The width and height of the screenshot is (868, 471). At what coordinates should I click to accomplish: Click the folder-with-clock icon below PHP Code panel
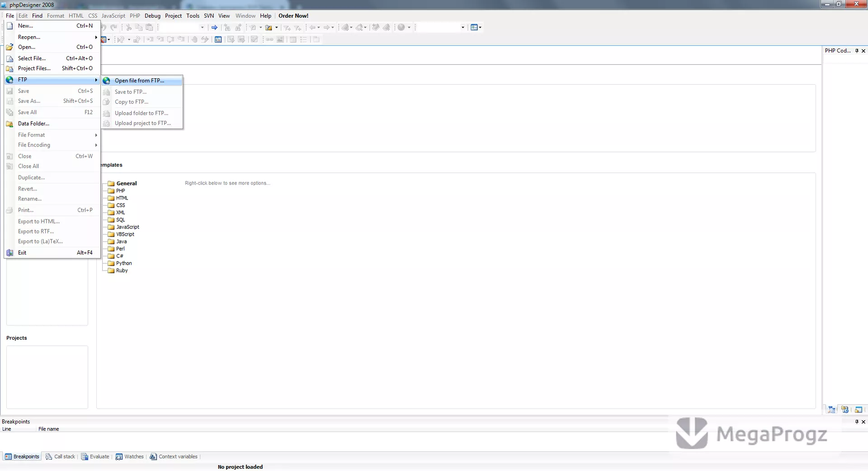[845, 409]
